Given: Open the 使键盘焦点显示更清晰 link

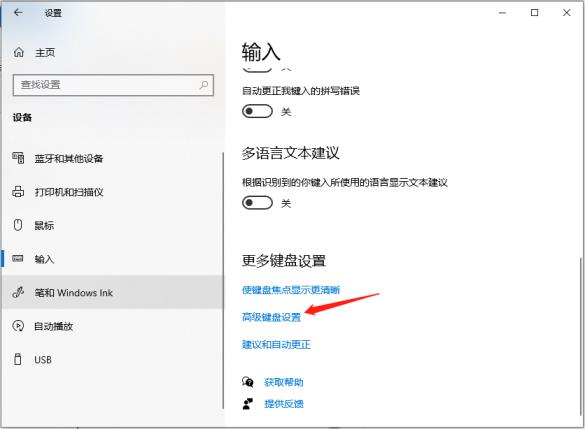Looking at the screenshot, I should click(x=291, y=290).
